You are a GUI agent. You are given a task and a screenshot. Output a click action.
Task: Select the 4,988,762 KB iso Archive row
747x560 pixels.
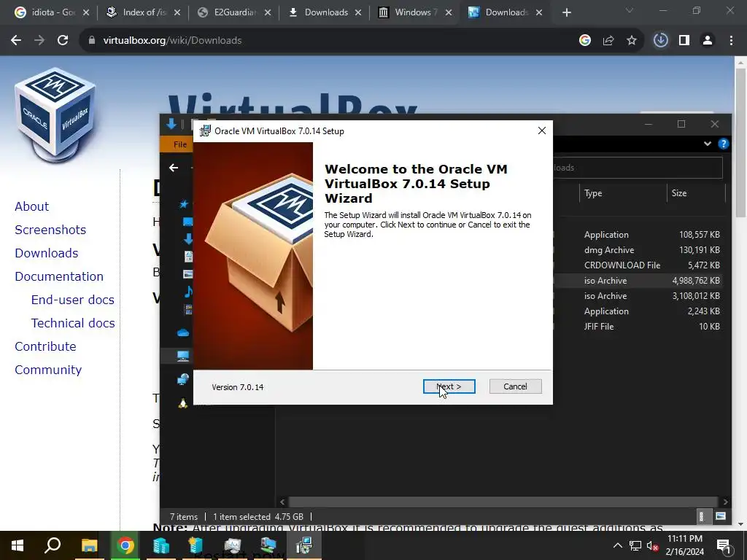point(638,281)
